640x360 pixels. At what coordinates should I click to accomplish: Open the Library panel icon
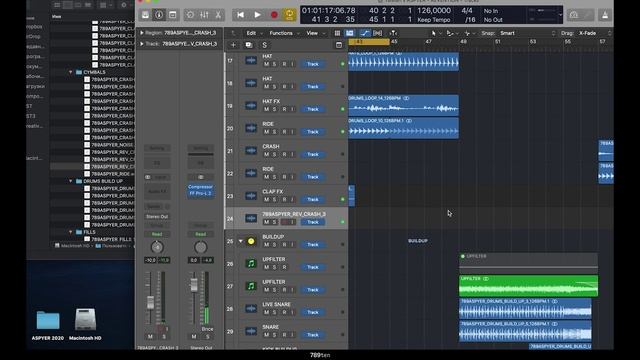click(x=145, y=15)
